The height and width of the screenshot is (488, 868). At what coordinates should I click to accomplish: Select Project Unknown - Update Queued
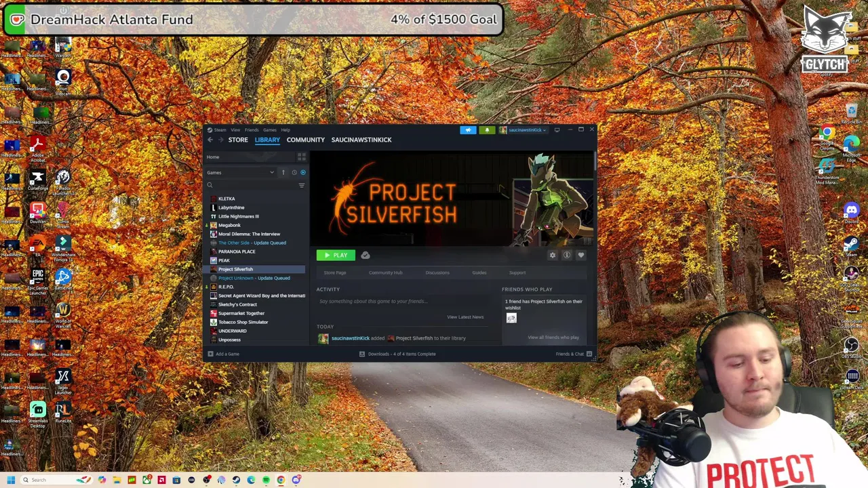255,278
